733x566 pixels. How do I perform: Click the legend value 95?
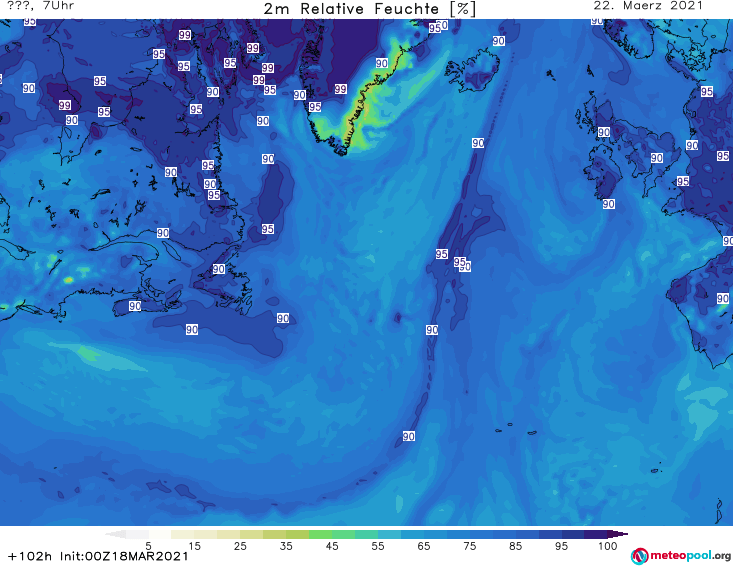[561, 546]
